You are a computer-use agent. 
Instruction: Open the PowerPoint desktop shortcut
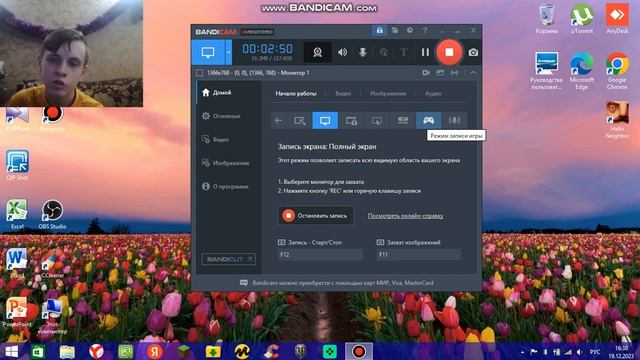point(17,313)
